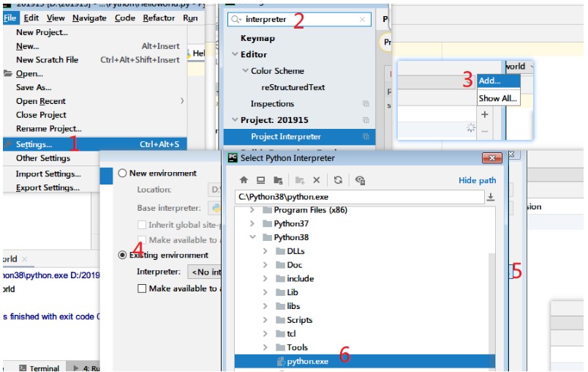This screenshot has height=372, width=588.
Task: Open the Interpreter dropdown showing No interpreter
Action: coord(204,272)
